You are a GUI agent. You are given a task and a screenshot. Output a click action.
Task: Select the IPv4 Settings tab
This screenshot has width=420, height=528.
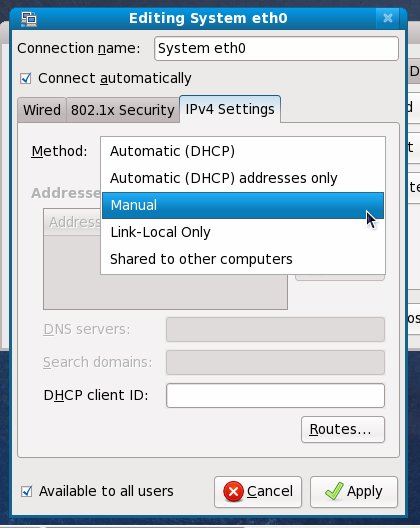click(x=230, y=109)
